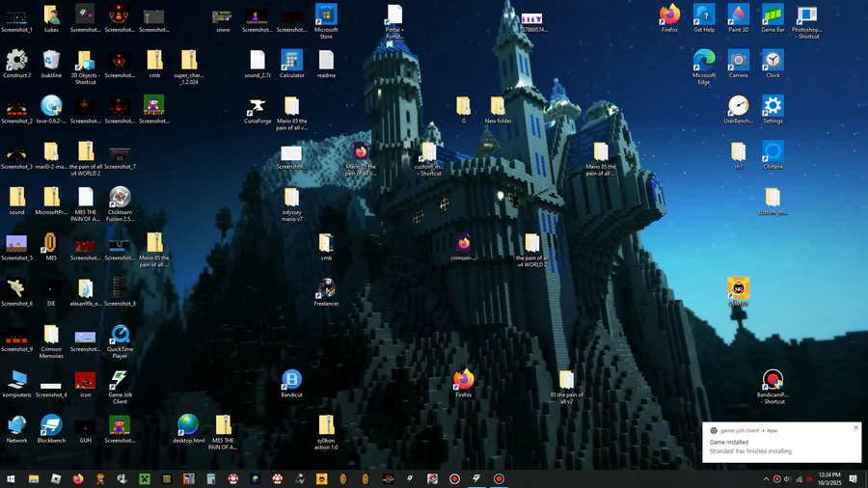Select the super_char zip archive
Viewport: 868px width, 488px height.
(x=189, y=67)
